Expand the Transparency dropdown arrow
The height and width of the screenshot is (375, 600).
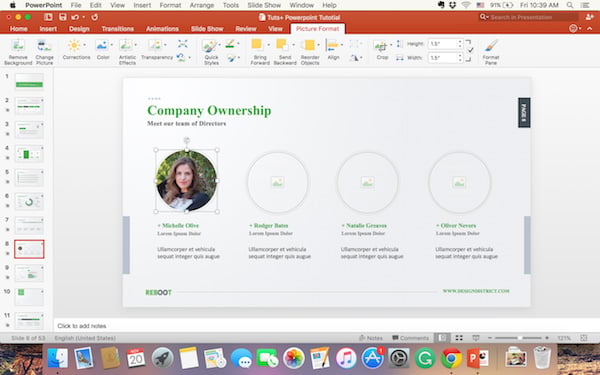[165, 45]
